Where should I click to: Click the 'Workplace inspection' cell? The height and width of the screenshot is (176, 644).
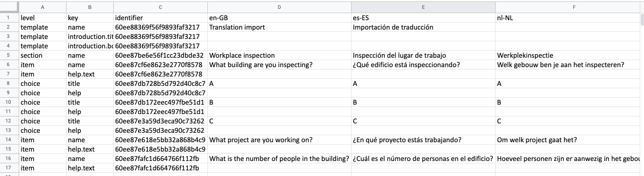click(x=279, y=55)
